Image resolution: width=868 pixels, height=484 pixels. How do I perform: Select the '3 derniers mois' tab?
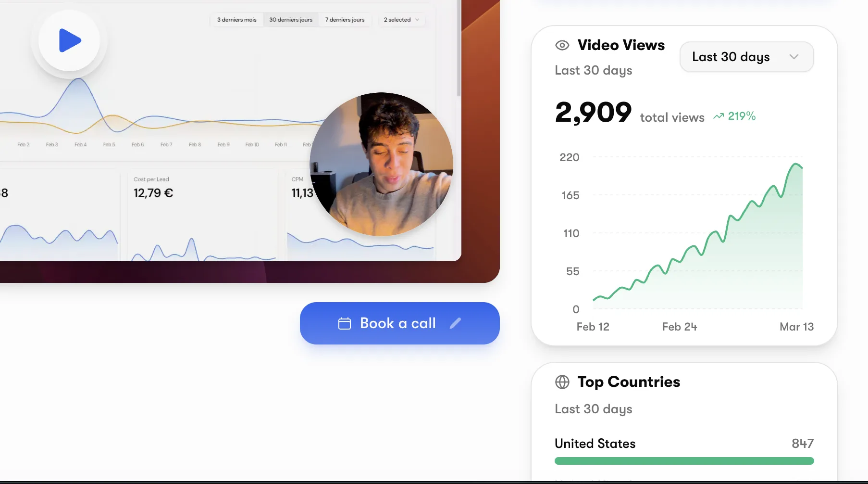pos(237,20)
